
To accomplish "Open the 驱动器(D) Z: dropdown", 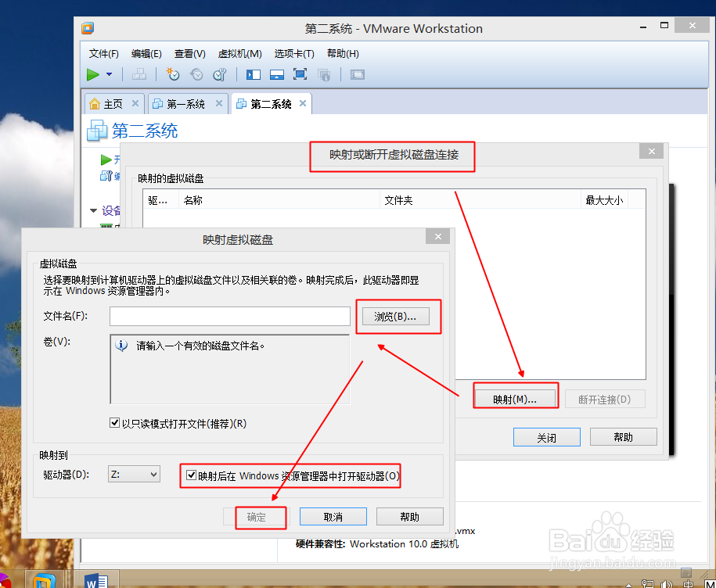I will tap(134, 474).
